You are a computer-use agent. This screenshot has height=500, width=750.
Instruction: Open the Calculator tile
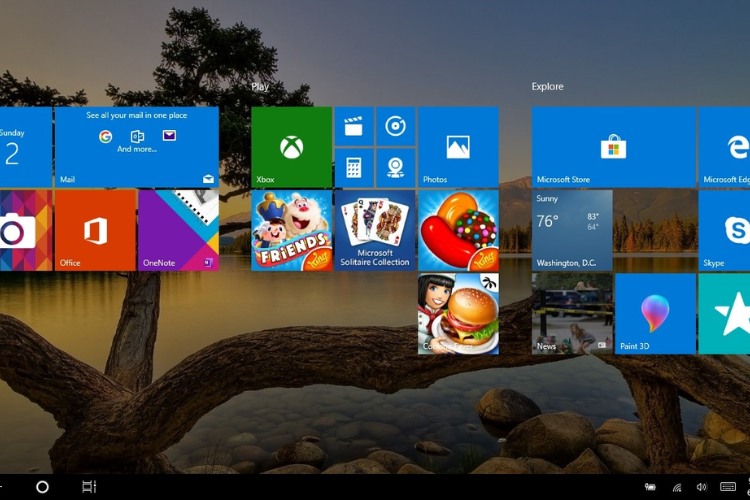353,167
